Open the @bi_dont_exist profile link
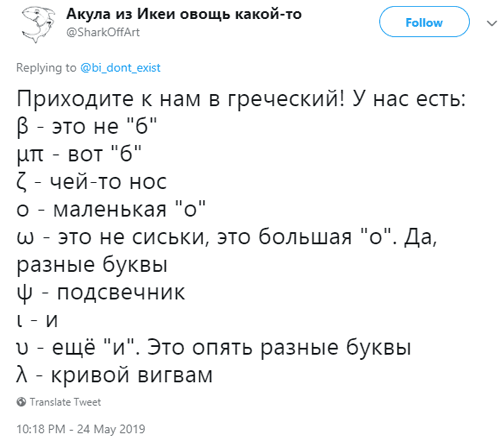The image size is (500, 441). click(120, 68)
